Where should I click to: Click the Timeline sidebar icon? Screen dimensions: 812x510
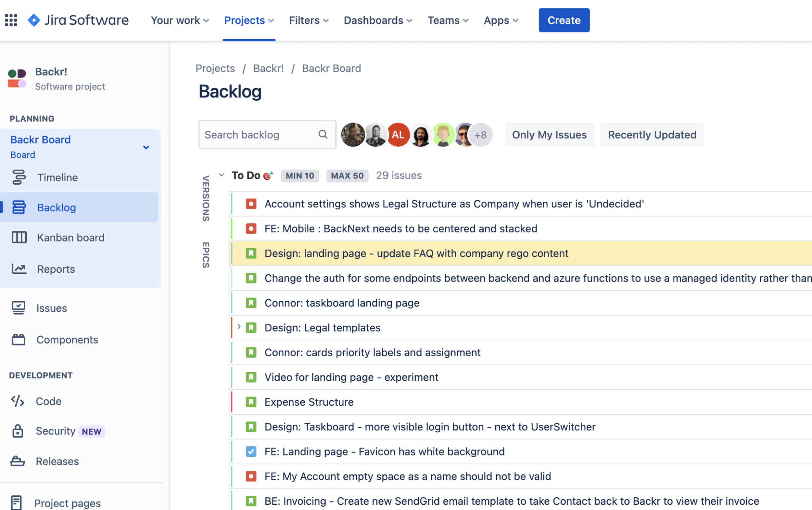click(x=19, y=177)
